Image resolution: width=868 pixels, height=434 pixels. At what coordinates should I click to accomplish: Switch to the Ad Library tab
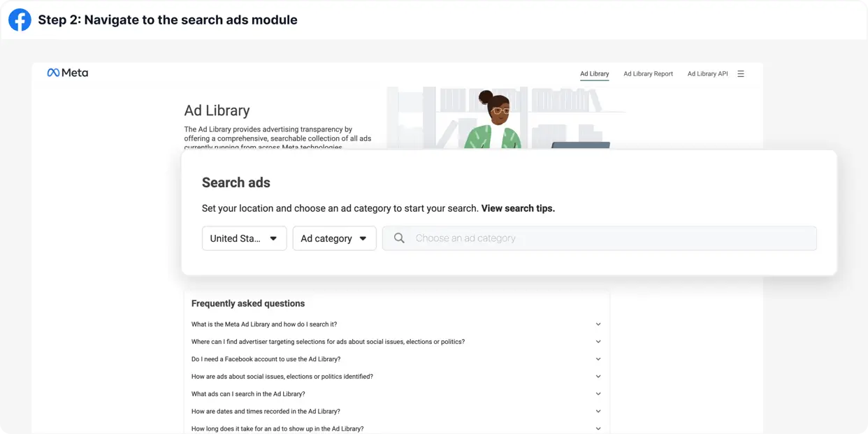click(x=594, y=73)
